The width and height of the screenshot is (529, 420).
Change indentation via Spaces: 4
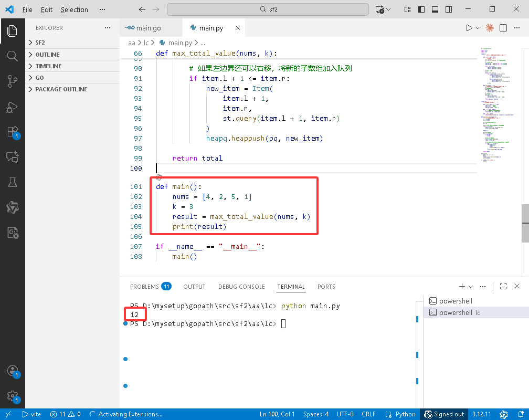(316, 414)
